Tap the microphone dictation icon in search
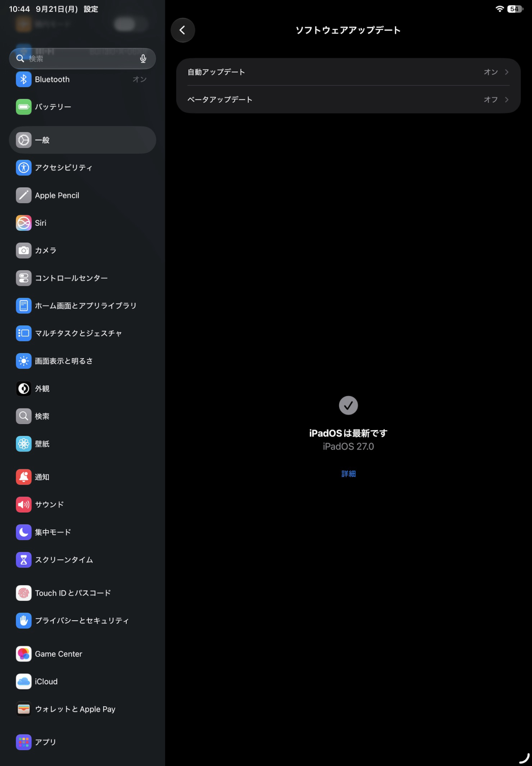The image size is (532, 766). (143, 59)
